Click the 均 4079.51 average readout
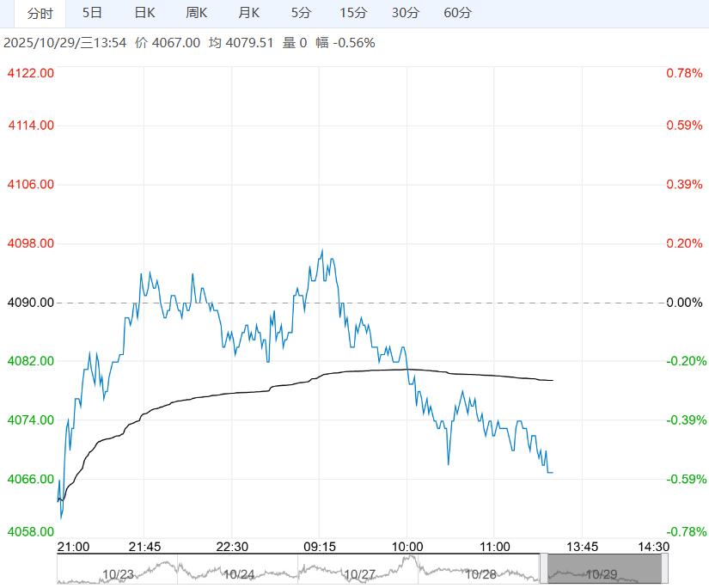The width and height of the screenshot is (709, 588). [241, 43]
